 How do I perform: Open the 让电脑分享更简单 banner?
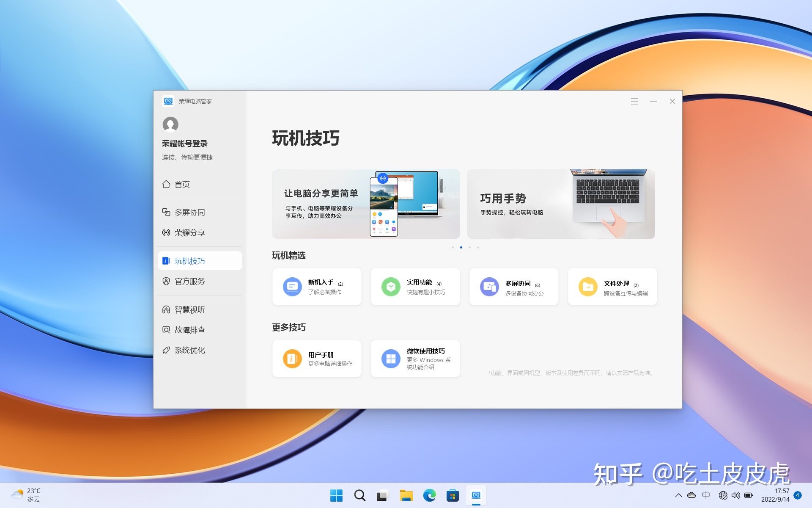click(366, 204)
